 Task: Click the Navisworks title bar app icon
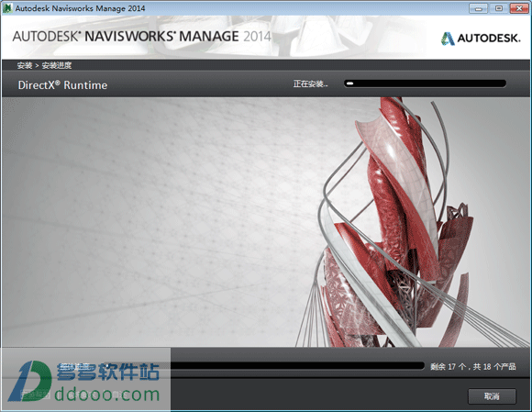click(7, 8)
